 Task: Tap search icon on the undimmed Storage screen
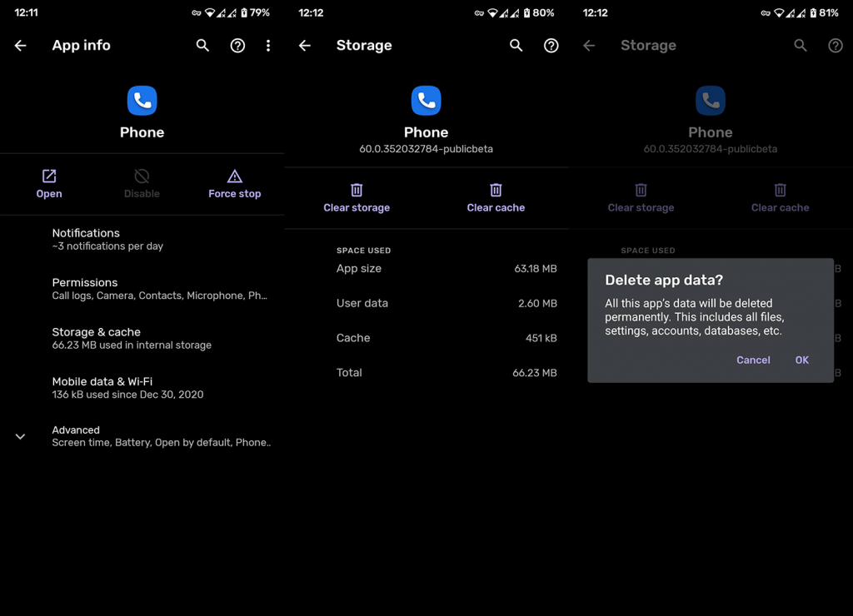516,46
